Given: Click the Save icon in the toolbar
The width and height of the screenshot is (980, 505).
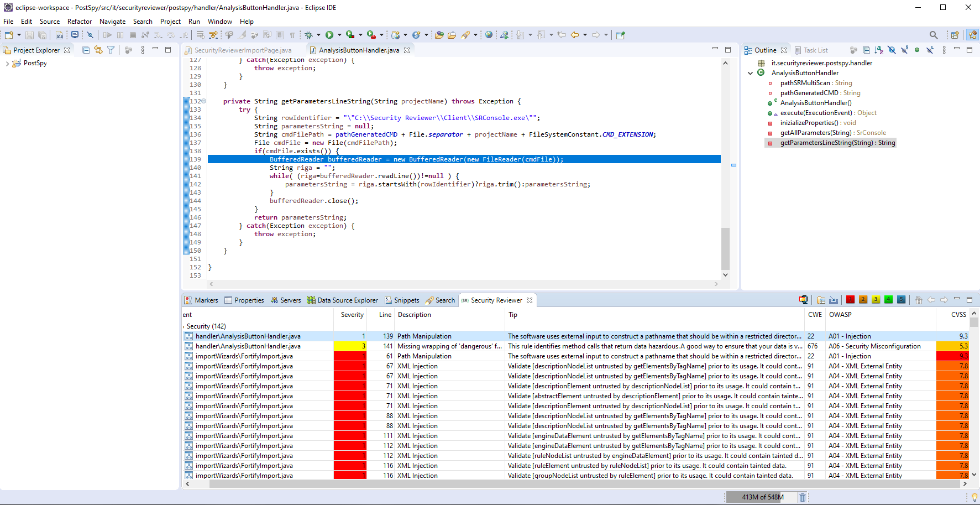Looking at the screenshot, I should pos(29,34).
